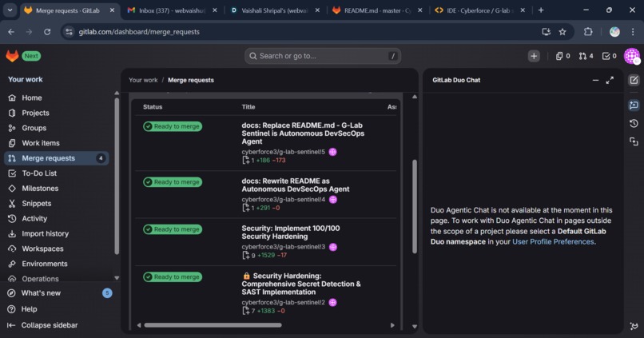This screenshot has width=644, height=338.
Task: Open MR Security: Implement 100/100 Security Hardening
Action: pyautogui.click(x=290, y=233)
